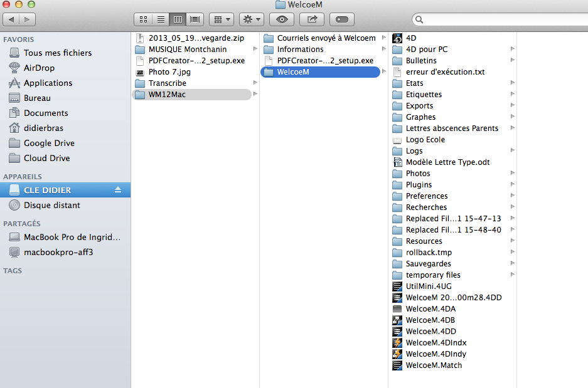Image resolution: width=588 pixels, height=388 pixels.
Task: Switch to icon view
Action: tap(143, 19)
